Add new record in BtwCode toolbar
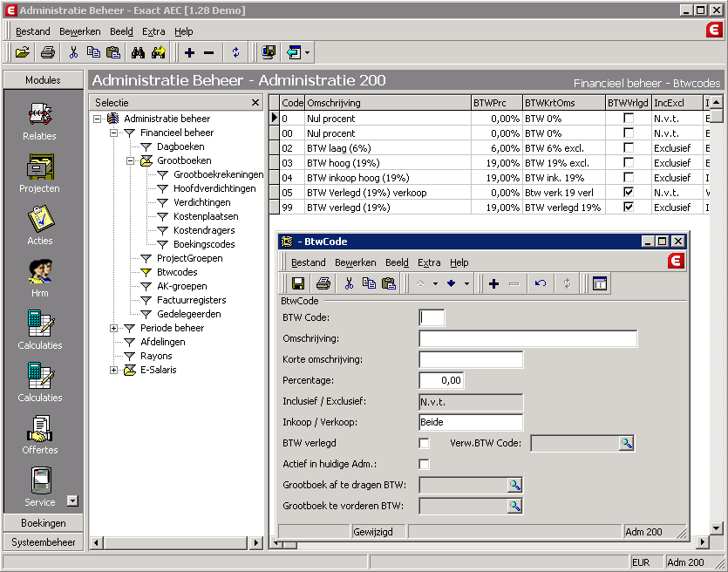This screenshot has width=728, height=572. pos(494,283)
